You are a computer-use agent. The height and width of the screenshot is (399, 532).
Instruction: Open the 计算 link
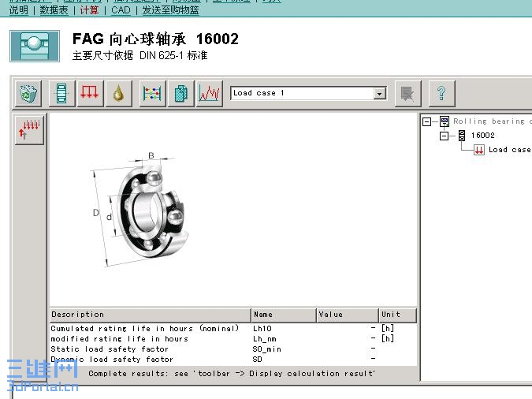point(89,9)
